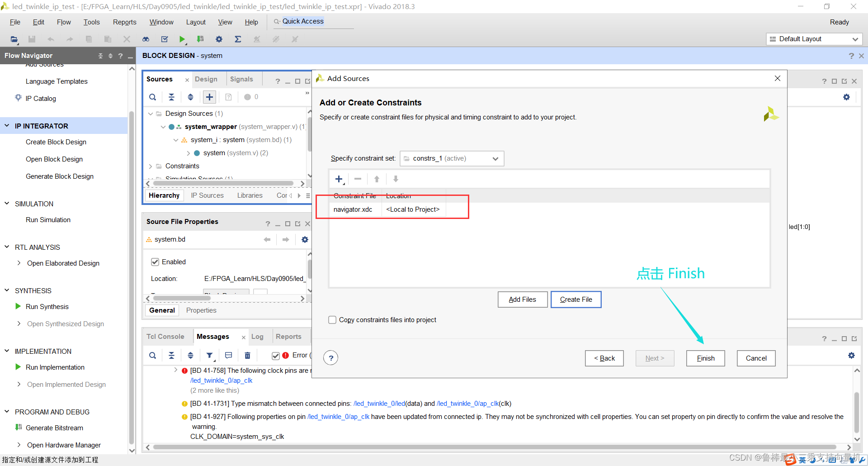
Task: Open the Default Layout dropdown
Action: coord(814,39)
